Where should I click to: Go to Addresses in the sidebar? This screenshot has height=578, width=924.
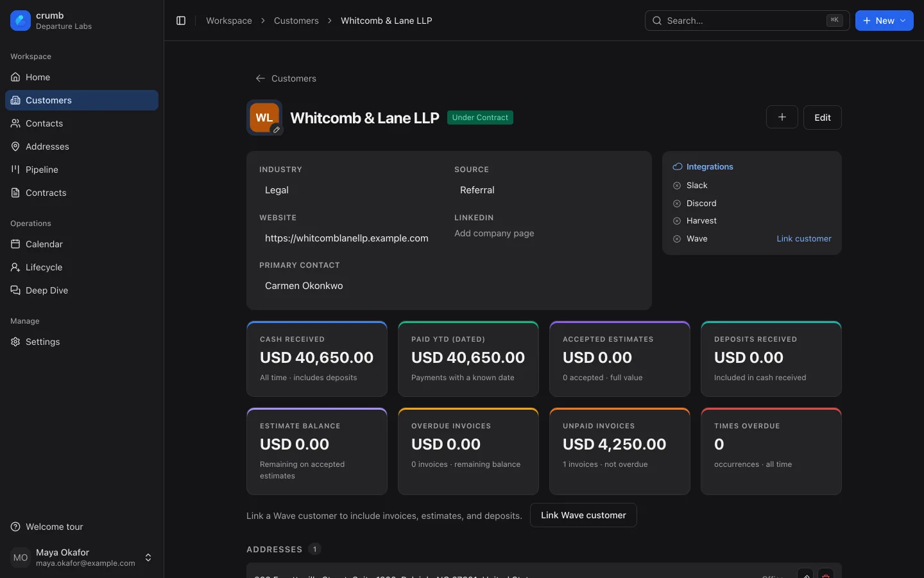click(x=81, y=146)
